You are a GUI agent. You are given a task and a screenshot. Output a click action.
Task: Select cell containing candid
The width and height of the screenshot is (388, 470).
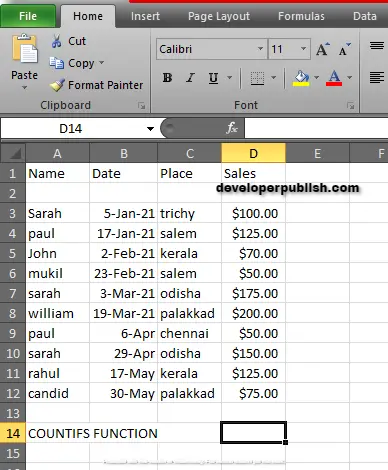click(x=57, y=393)
